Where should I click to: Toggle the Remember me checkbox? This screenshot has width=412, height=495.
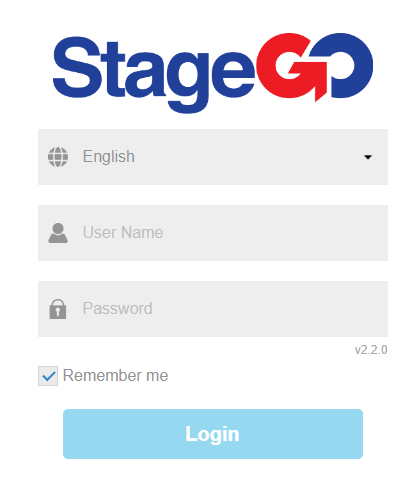(x=48, y=376)
